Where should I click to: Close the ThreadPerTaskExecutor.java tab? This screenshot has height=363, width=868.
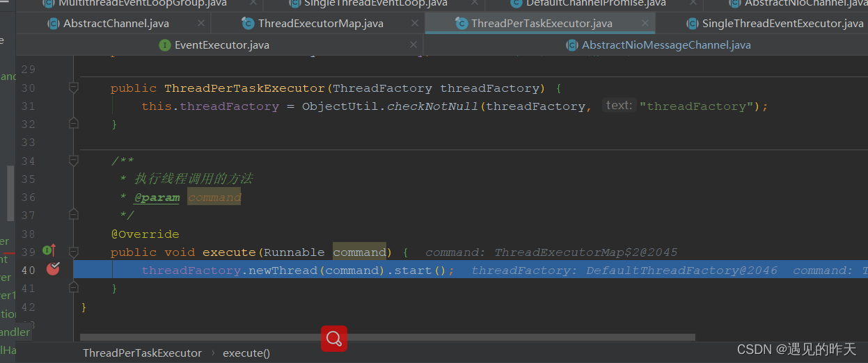click(x=644, y=24)
